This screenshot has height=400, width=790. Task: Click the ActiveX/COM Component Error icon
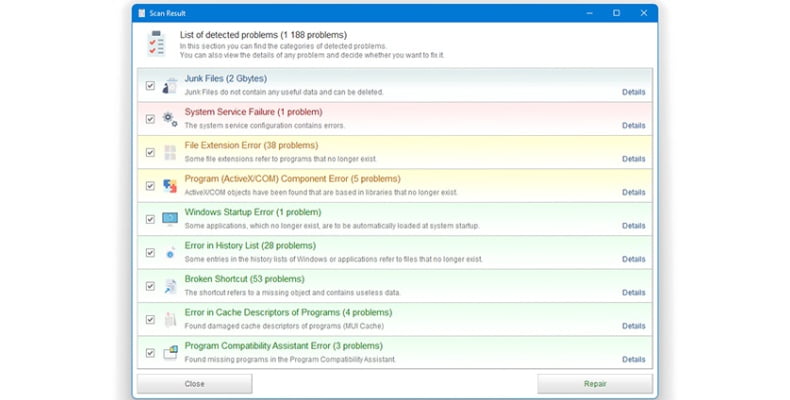coord(170,185)
